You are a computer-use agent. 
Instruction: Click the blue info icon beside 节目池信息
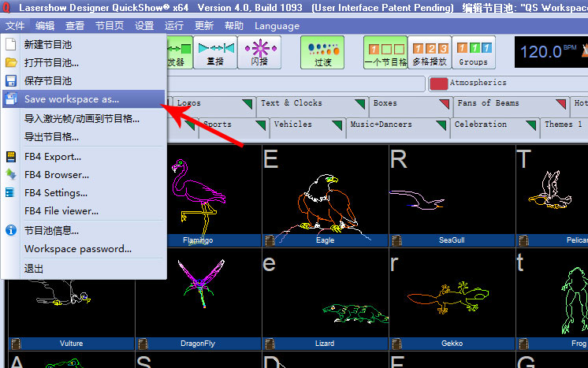point(11,230)
